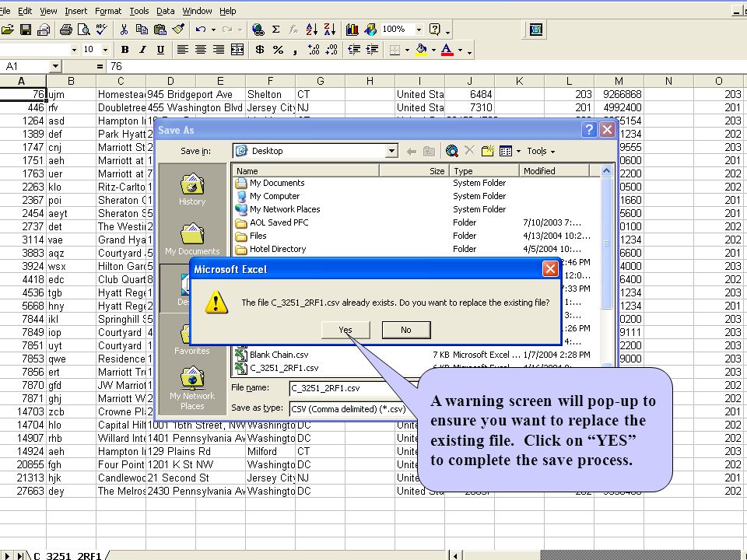The width and height of the screenshot is (747, 560).
Task: Toggle Italic formatting button
Action: (x=142, y=50)
